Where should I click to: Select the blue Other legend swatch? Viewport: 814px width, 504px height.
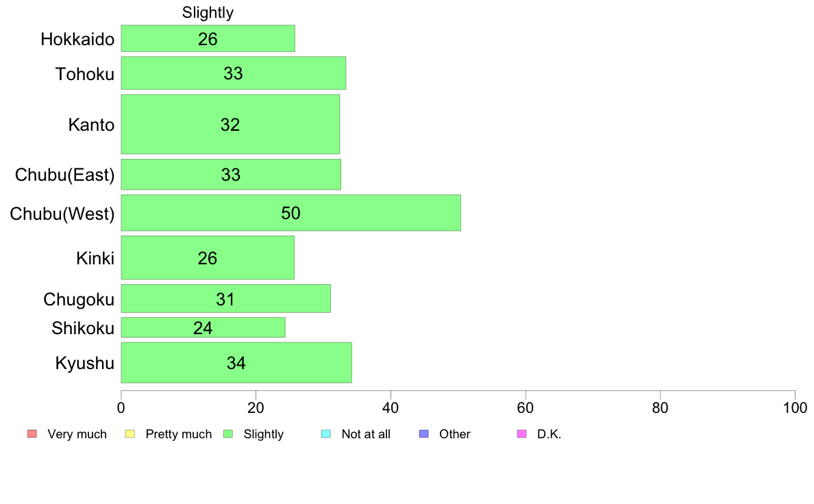pos(423,434)
